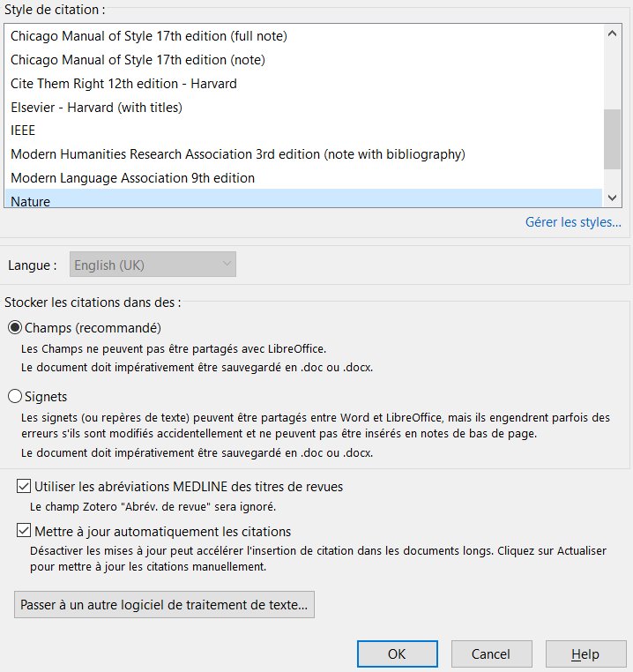Select Modern Language Association 9th edition
Viewport: 633px width, 672px height.
(x=132, y=178)
